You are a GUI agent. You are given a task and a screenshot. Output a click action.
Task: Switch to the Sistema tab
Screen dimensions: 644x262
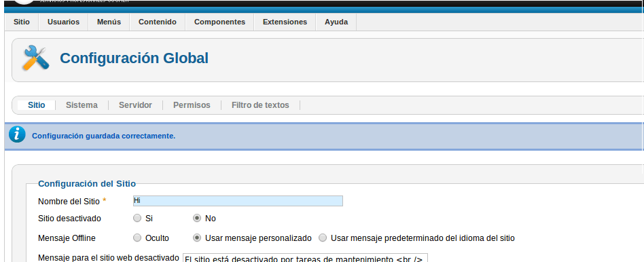point(82,105)
